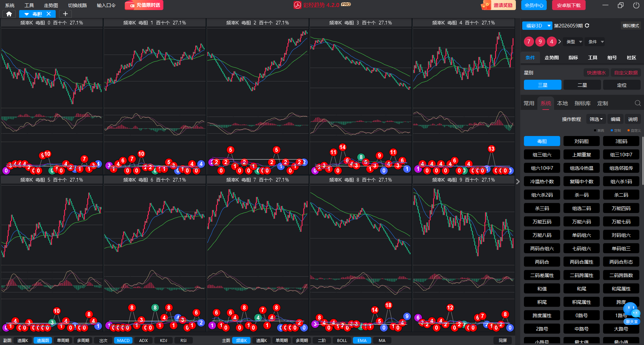Screen dimensions: 644x345
Task: Enable the BOLL main chart overlay
Action: click(x=342, y=340)
